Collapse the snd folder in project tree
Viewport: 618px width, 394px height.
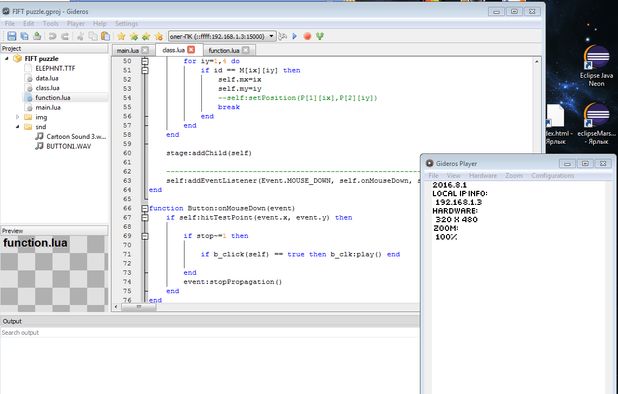click(x=17, y=127)
